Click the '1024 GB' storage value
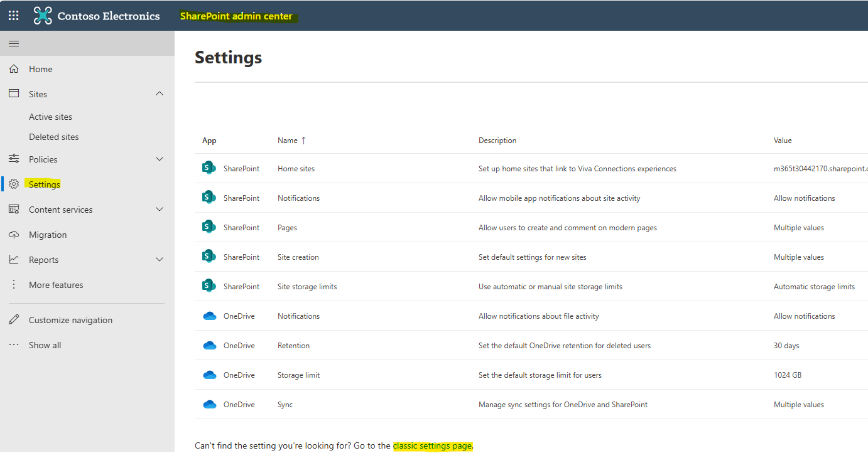The image size is (868, 453). [788, 375]
